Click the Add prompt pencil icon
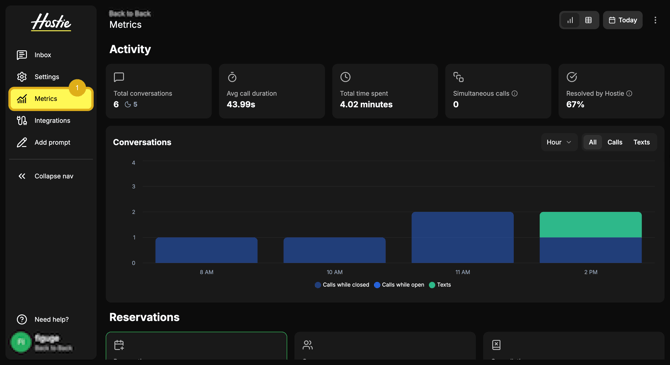 tap(22, 142)
